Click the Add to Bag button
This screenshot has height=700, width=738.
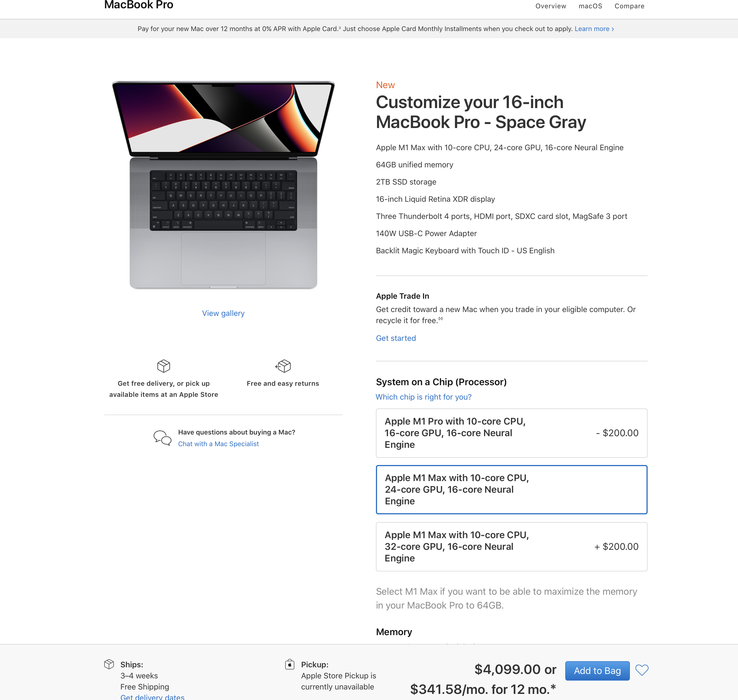[597, 671]
